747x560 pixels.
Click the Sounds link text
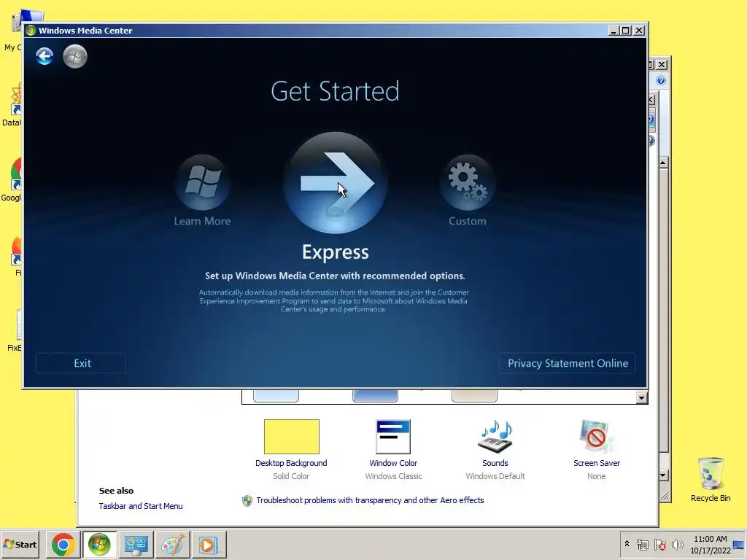coord(495,463)
